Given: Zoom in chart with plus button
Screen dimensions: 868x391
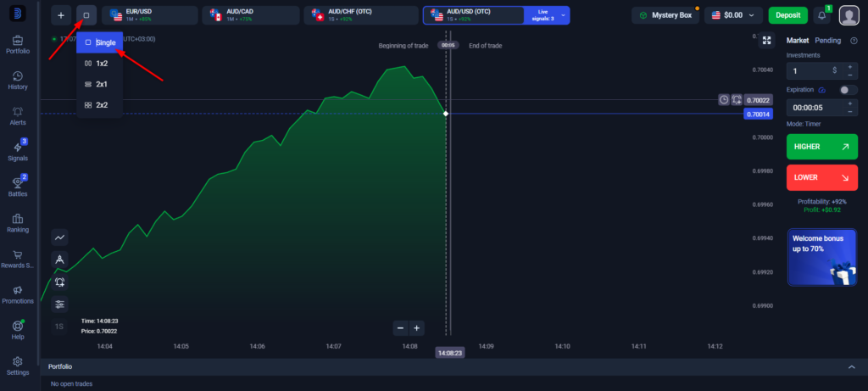Looking at the screenshot, I should (x=417, y=328).
